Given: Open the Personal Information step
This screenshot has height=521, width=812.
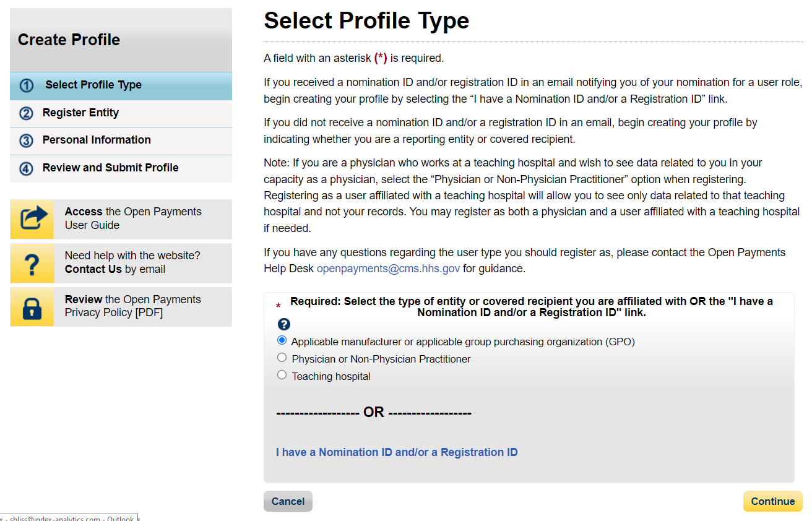Looking at the screenshot, I should click(97, 140).
